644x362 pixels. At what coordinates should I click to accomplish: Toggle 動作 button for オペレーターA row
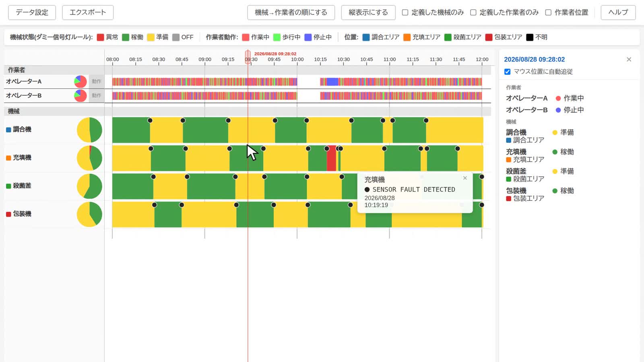point(97,81)
